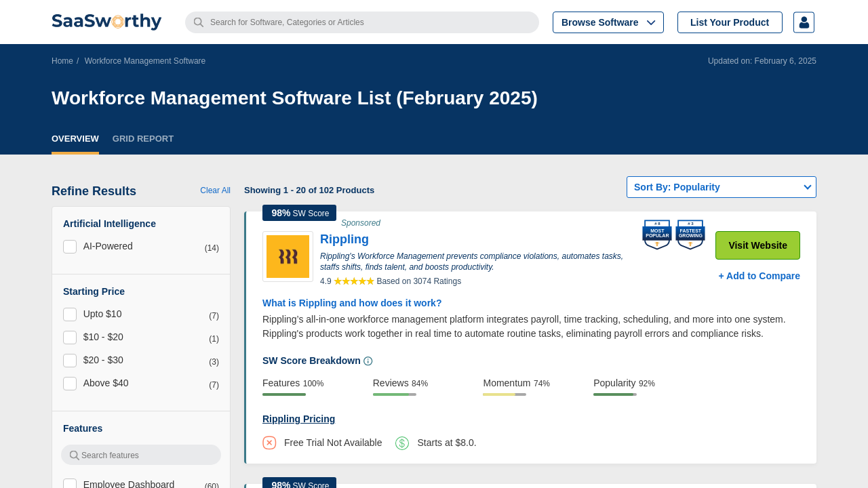Enable the AI-Powered filter checkbox

click(x=70, y=247)
